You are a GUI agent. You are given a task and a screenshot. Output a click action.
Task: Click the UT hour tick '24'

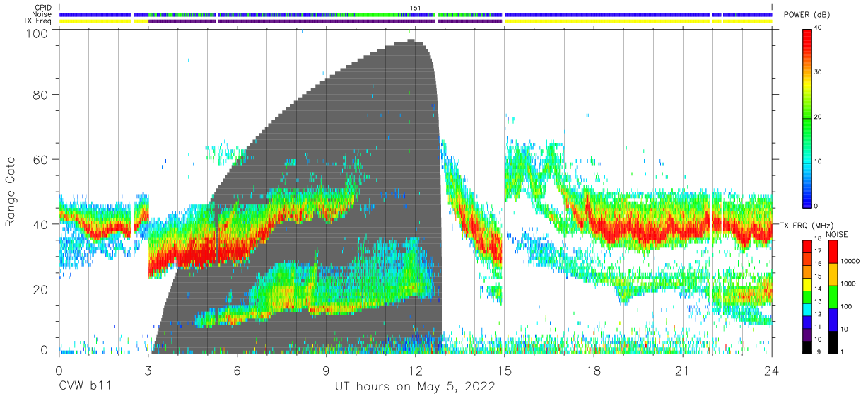point(771,371)
